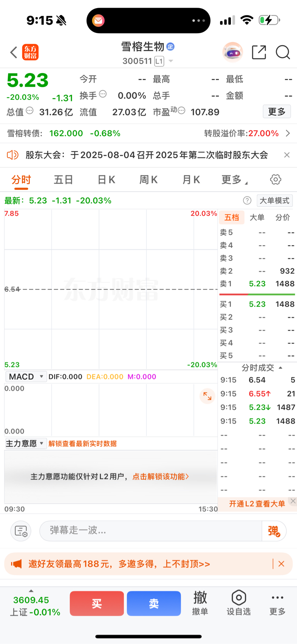Switch to 五日 chart tab
Screen dimensions: 297x644
click(63, 180)
